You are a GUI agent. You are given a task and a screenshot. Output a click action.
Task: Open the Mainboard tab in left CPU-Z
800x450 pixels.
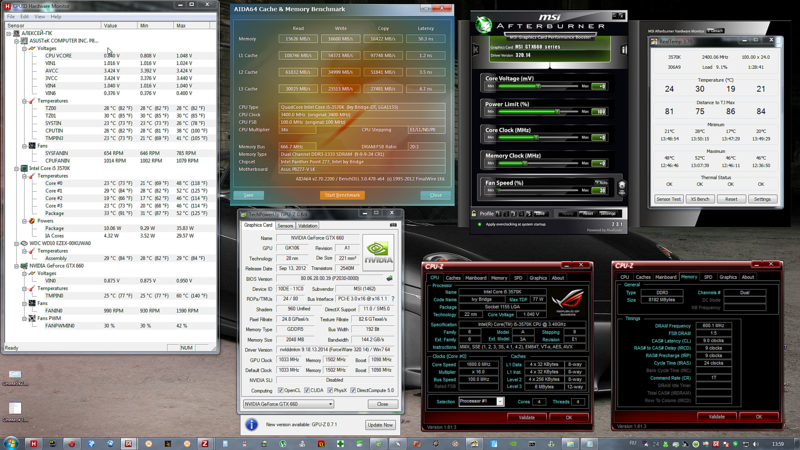point(476,278)
